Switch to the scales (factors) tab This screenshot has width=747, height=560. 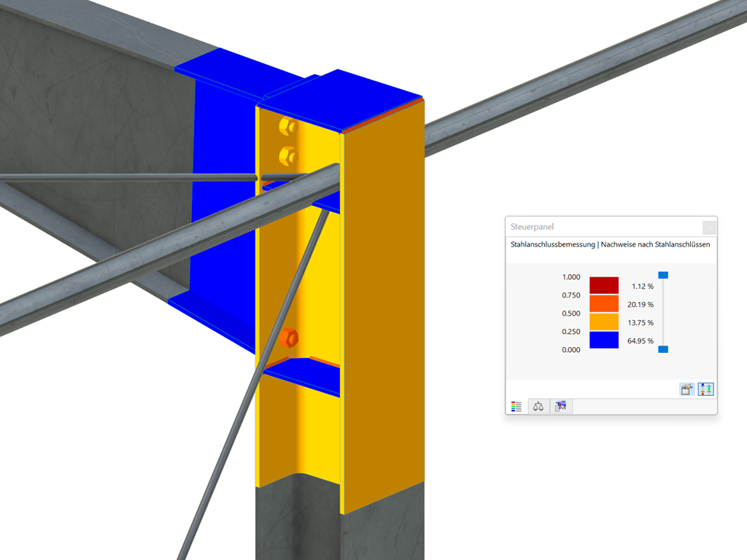538,406
